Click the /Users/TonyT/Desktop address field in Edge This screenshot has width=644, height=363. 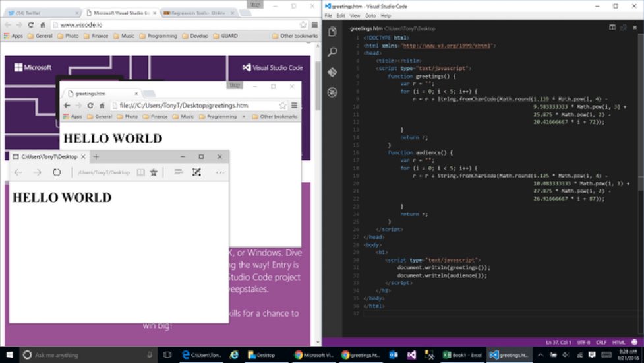pyautogui.click(x=103, y=172)
